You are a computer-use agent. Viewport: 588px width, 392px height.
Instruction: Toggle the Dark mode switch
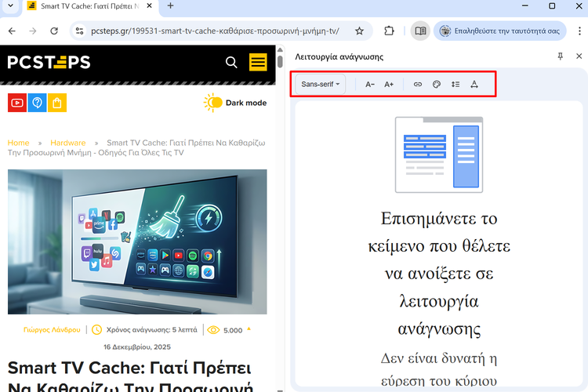click(x=213, y=103)
